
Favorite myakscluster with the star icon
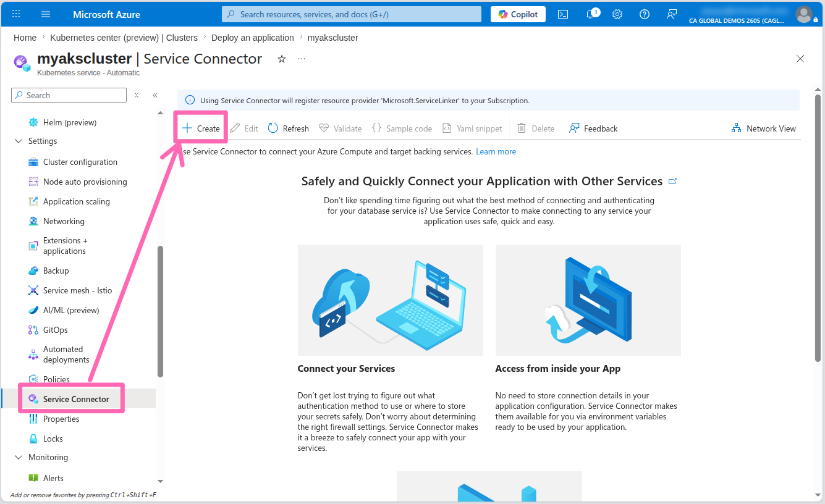coord(282,59)
